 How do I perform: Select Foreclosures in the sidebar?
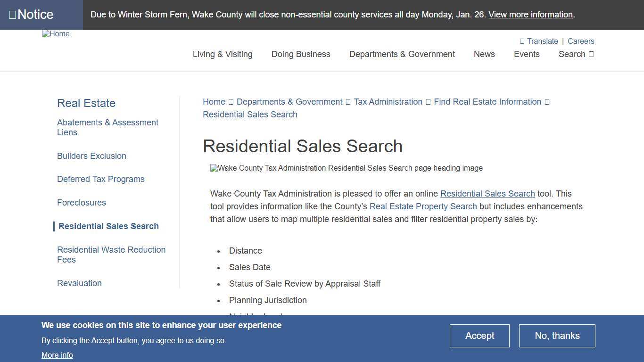tap(81, 203)
